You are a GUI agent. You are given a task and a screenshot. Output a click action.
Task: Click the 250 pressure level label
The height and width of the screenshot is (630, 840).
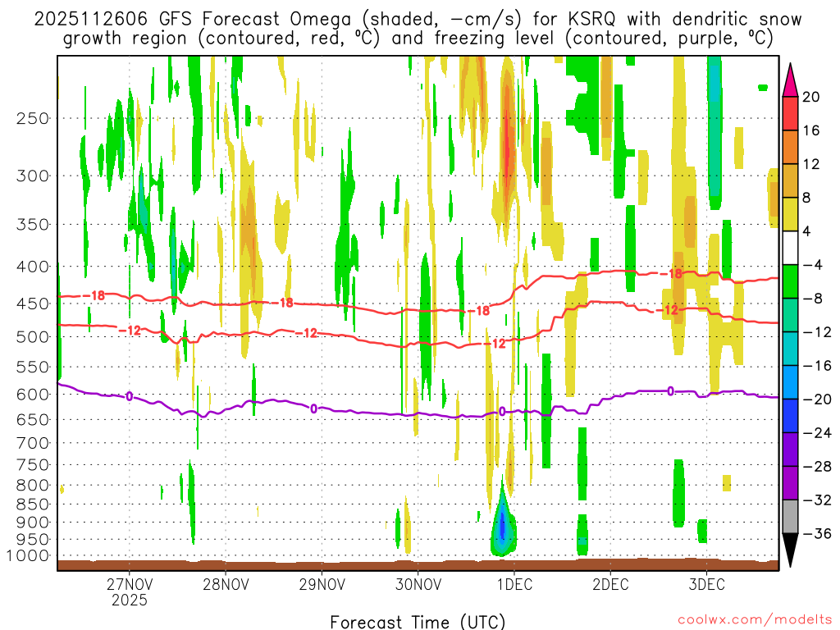[33, 118]
